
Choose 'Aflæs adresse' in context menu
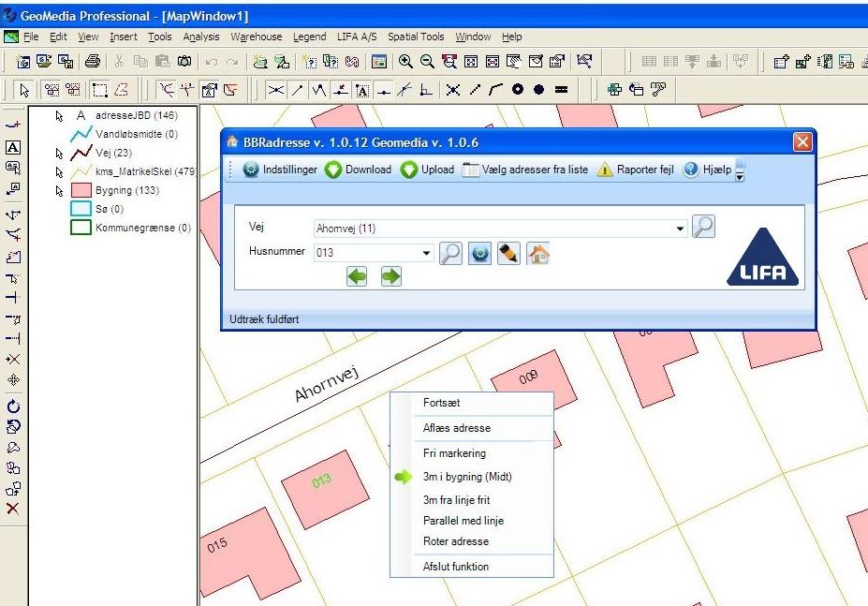472,428
